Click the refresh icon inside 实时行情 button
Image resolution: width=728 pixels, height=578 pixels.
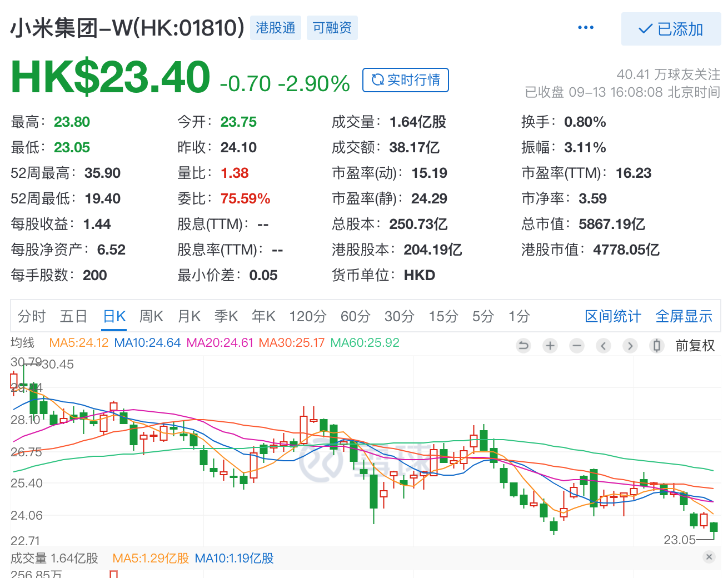377,79
